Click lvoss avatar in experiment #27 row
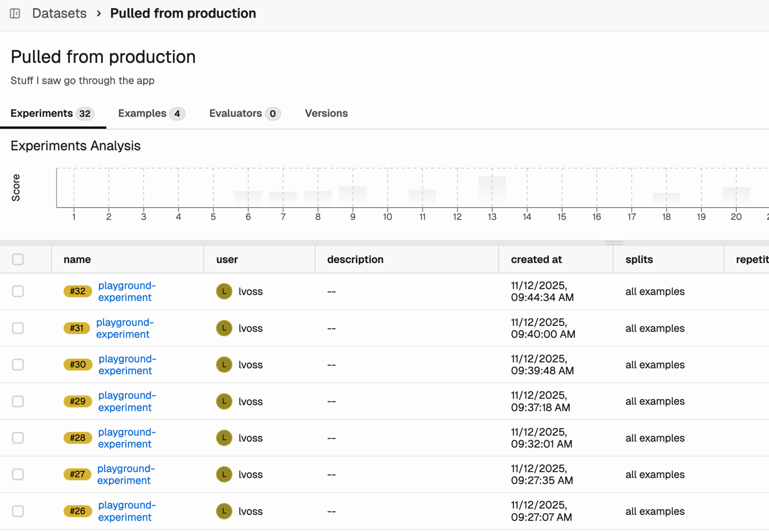Screen dimensions: 769x532 pyautogui.click(x=224, y=474)
